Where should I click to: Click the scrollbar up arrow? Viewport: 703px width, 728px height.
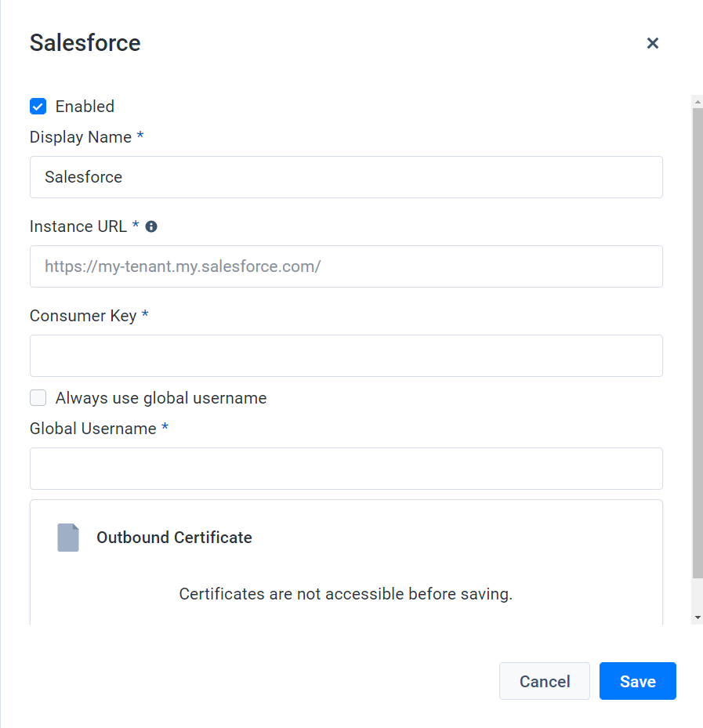pos(698,102)
